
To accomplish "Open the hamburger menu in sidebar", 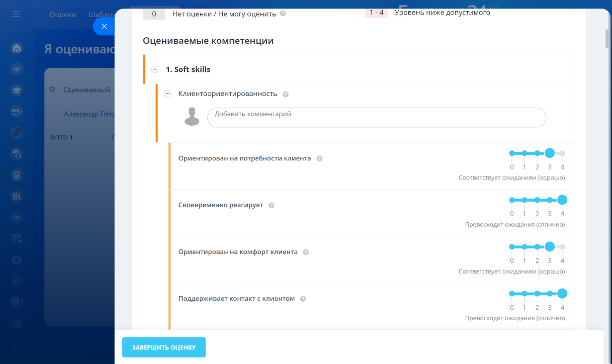I will [x=17, y=14].
